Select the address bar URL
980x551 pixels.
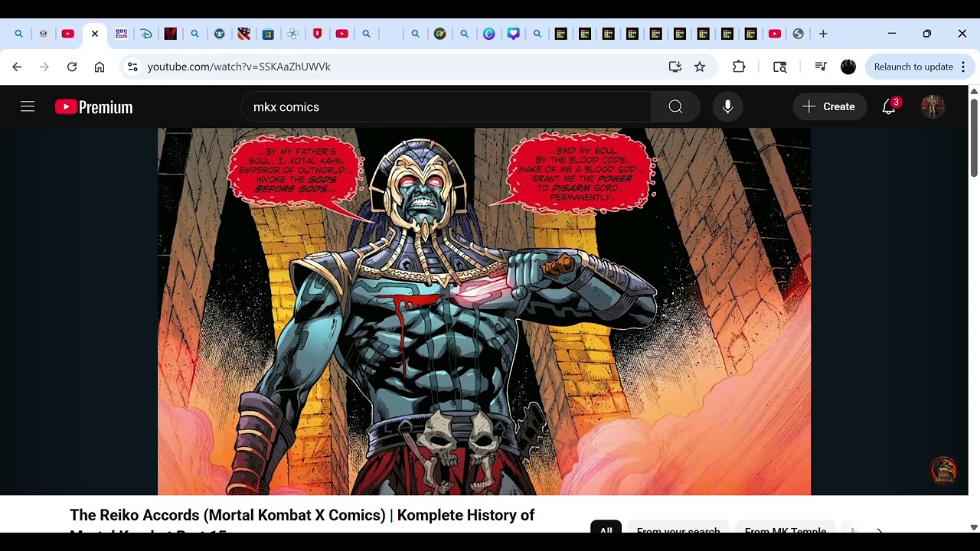(x=239, y=67)
